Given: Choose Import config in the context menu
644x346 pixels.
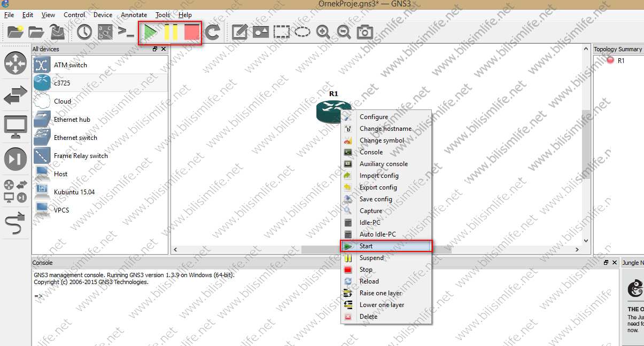Looking at the screenshot, I should (x=386, y=176).
